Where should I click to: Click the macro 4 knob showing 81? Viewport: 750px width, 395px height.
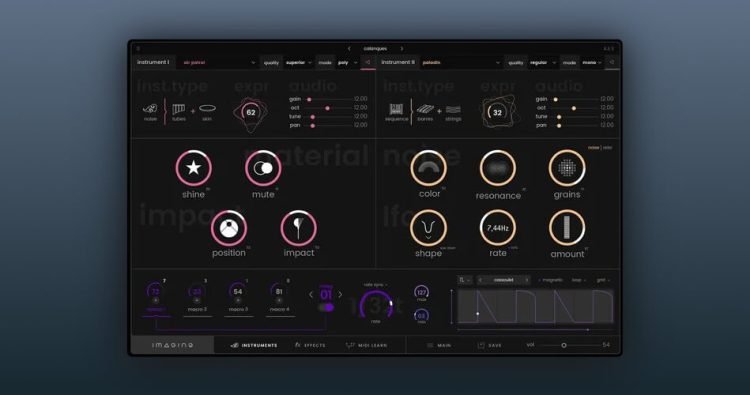pyautogui.click(x=279, y=291)
